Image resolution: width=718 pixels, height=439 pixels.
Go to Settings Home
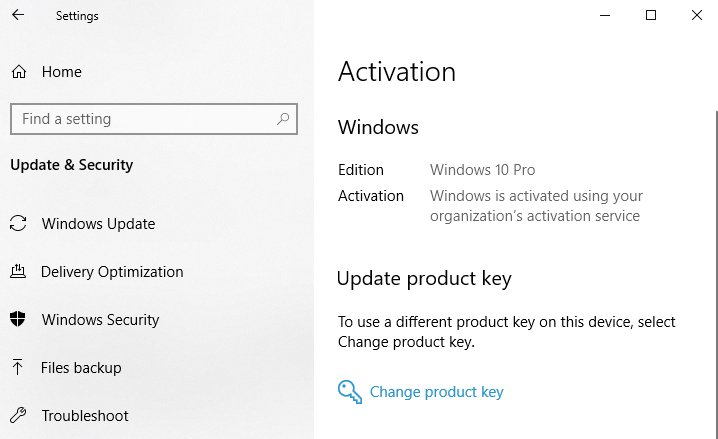[61, 72]
